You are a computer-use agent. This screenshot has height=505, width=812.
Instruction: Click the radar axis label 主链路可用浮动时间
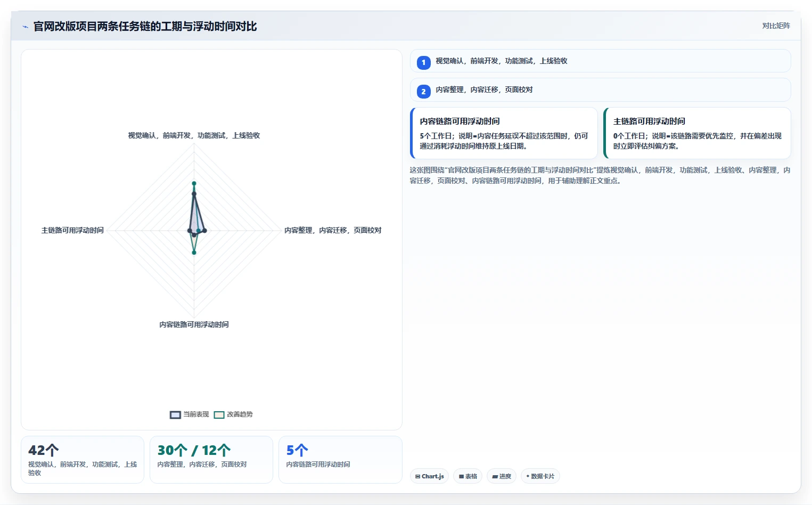pyautogui.click(x=72, y=230)
